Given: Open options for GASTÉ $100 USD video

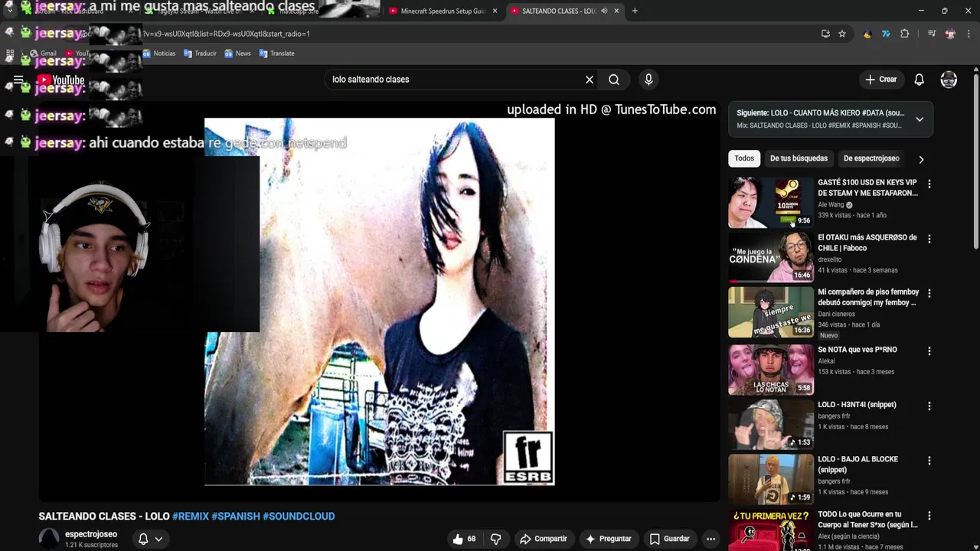Looking at the screenshot, I should pos(929,184).
